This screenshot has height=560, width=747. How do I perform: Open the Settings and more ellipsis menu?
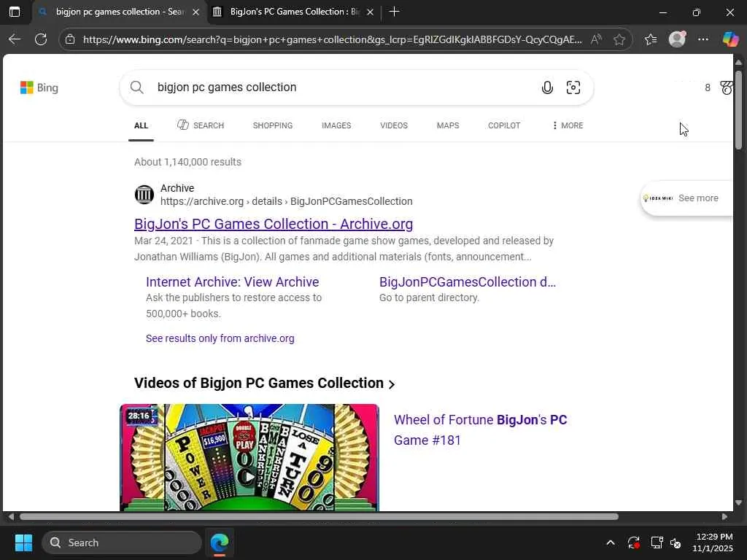point(703,39)
